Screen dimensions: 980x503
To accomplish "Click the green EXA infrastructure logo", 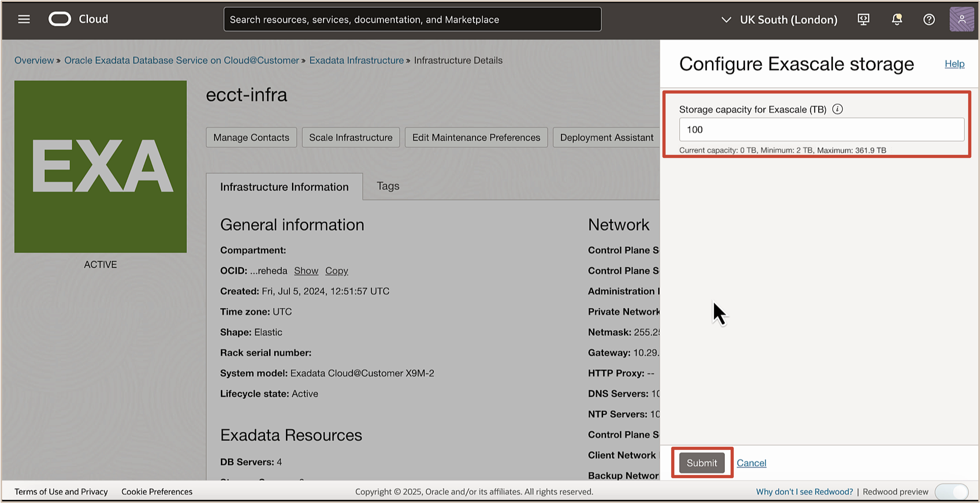I will tap(101, 166).
